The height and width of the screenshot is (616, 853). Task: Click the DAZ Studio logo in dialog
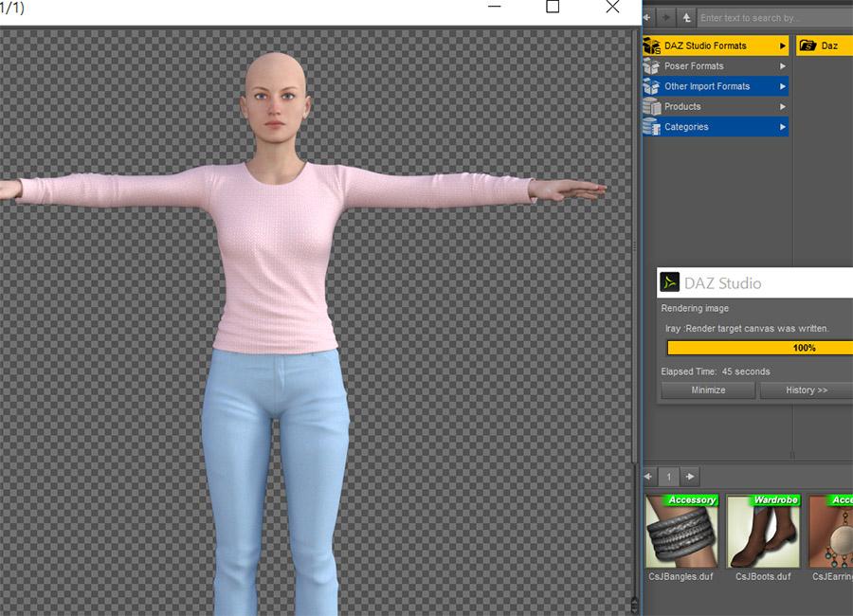click(x=670, y=282)
